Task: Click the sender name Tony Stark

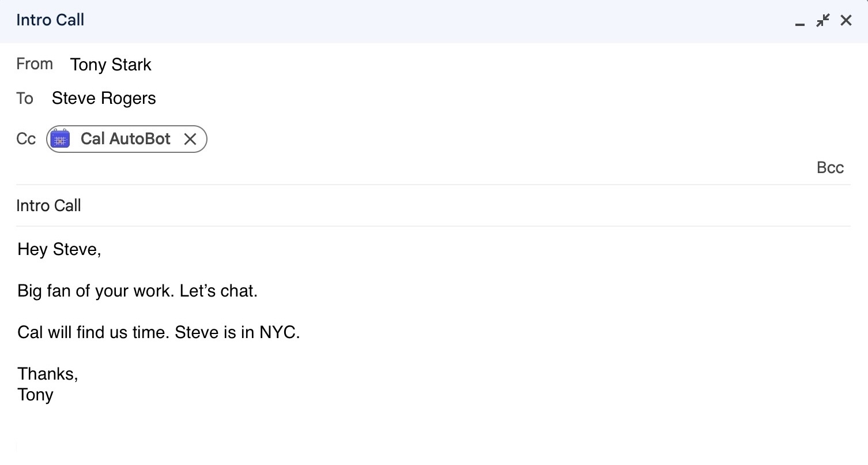Action: 111,65
